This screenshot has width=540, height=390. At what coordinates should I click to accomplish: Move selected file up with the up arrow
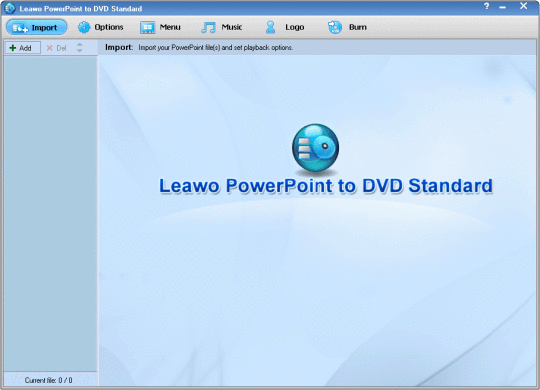point(80,45)
